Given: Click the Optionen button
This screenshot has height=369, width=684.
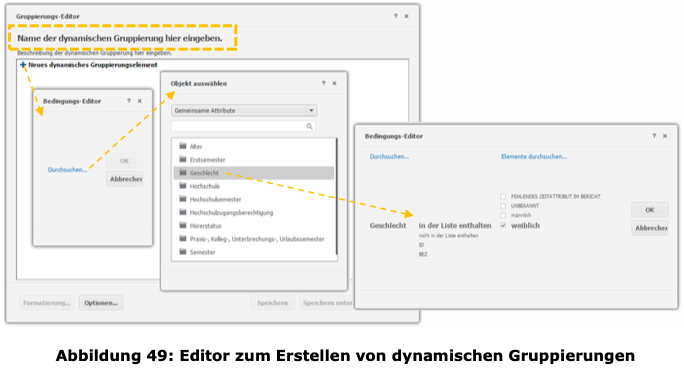Looking at the screenshot, I should click(101, 303).
